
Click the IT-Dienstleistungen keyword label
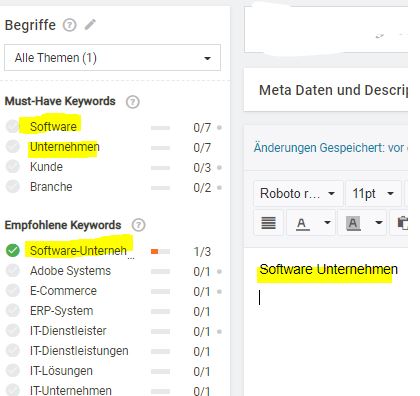[79, 351]
